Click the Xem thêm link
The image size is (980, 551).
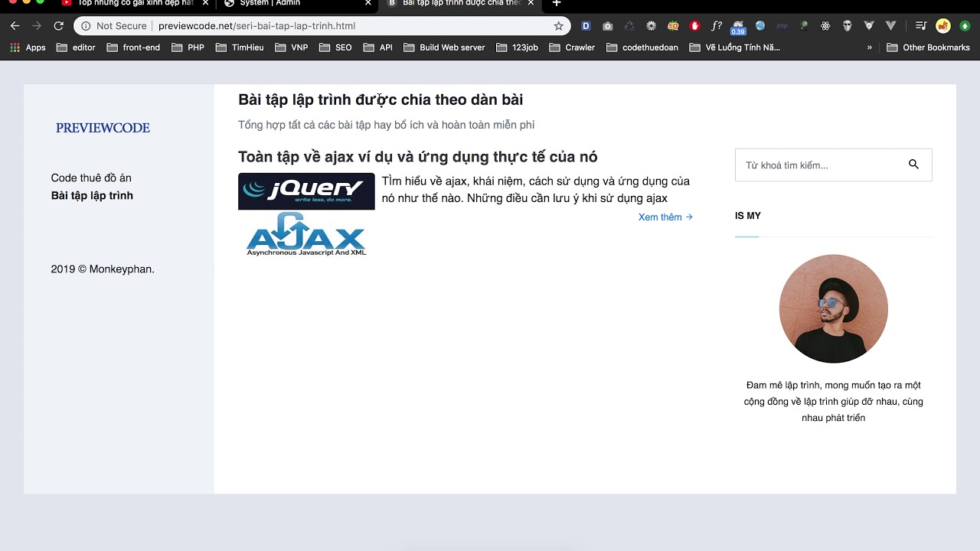point(665,217)
